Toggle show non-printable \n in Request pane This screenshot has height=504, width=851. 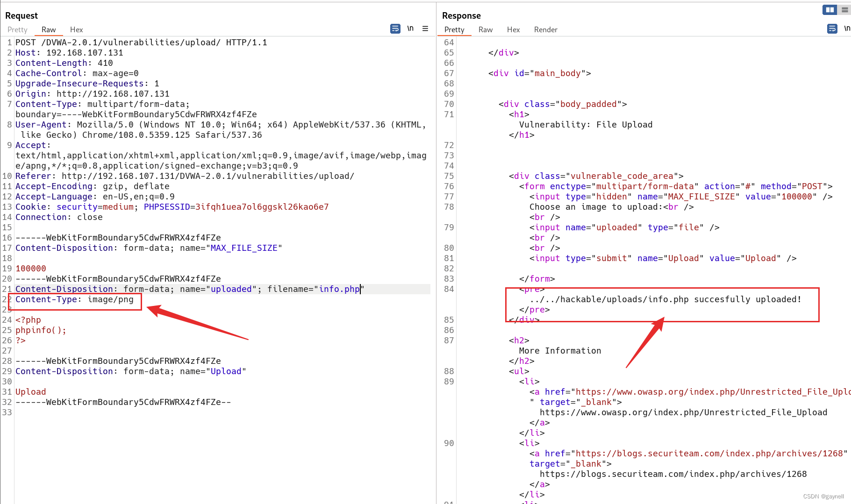410,28
